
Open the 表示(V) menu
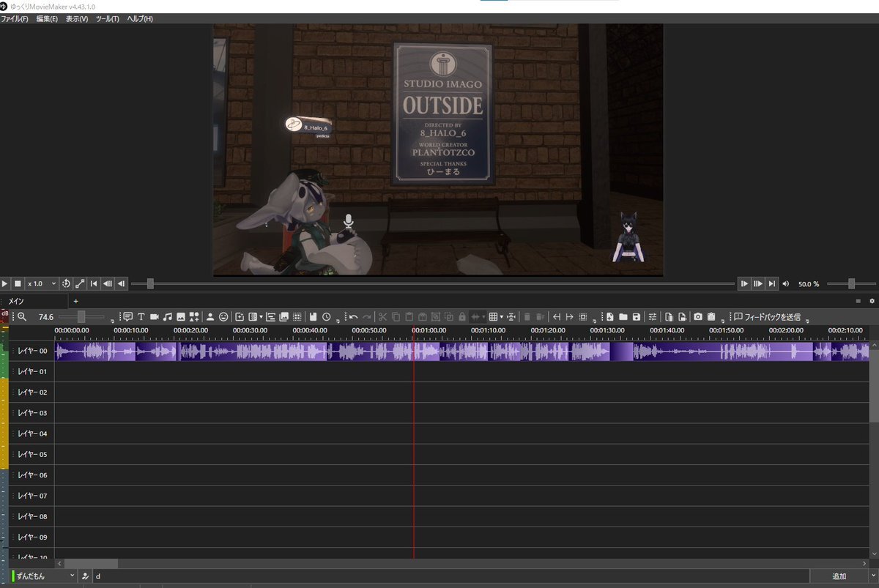(77, 18)
